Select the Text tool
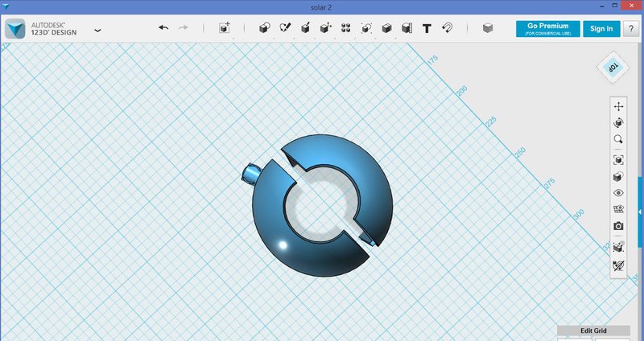This screenshot has height=341, width=644. [x=427, y=28]
